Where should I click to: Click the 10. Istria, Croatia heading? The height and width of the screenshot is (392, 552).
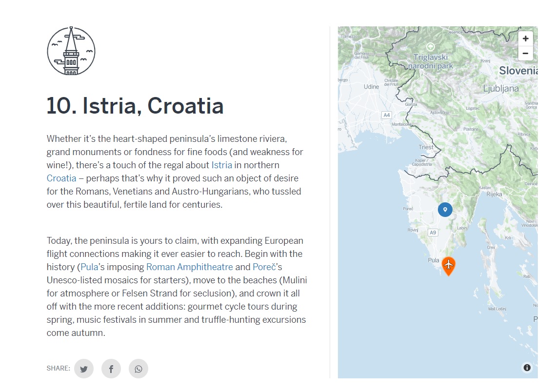135,106
